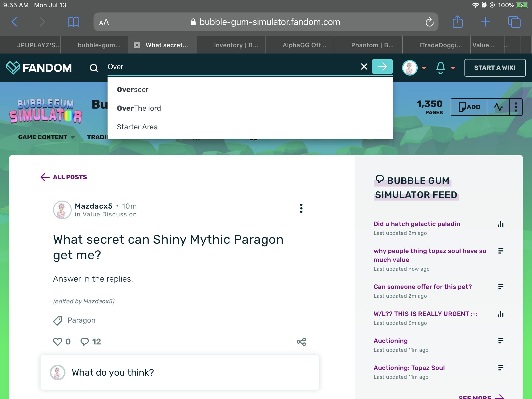Image resolution: width=532 pixels, height=399 pixels.
Task: Submit search with the teal arrow button
Action: pyautogui.click(x=382, y=67)
